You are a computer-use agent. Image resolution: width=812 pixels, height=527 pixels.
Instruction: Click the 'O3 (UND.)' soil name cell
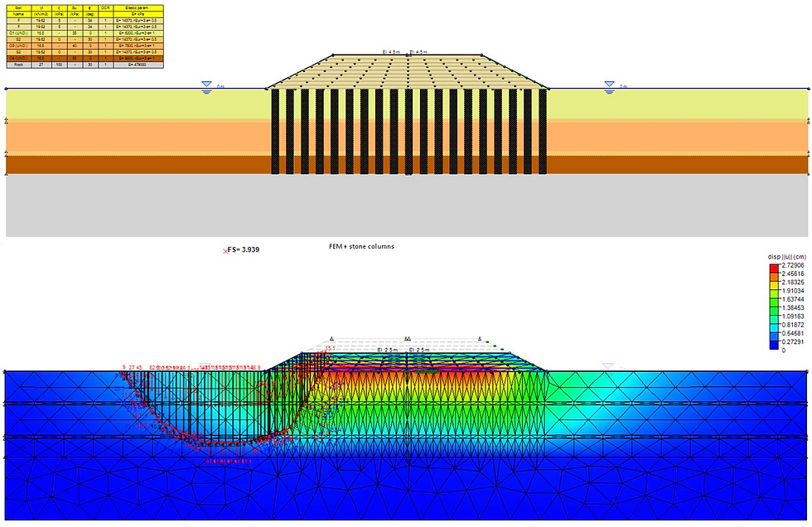coord(18,46)
